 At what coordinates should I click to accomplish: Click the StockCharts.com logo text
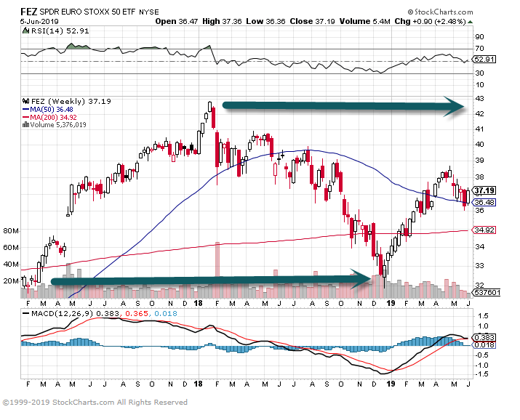pyautogui.click(x=440, y=12)
